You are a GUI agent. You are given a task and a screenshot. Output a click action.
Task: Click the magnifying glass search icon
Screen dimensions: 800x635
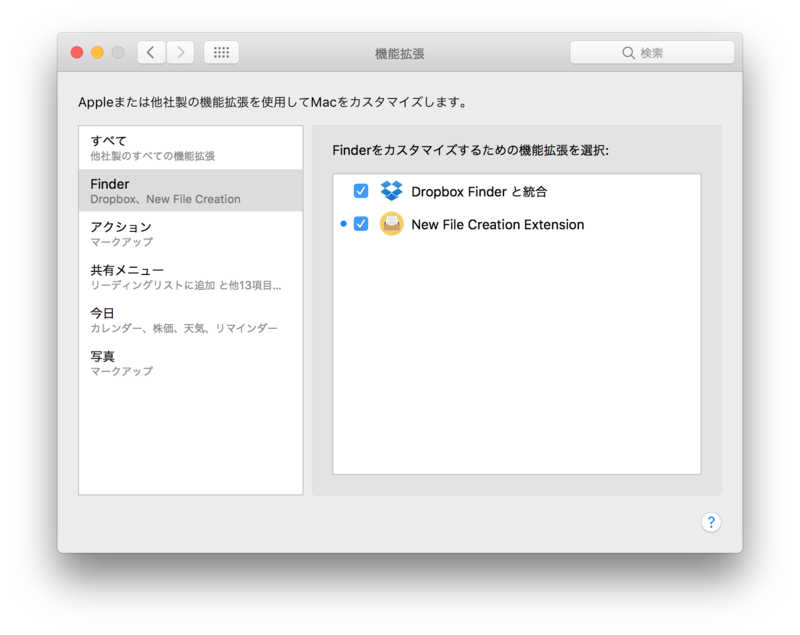click(x=628, y=53)
